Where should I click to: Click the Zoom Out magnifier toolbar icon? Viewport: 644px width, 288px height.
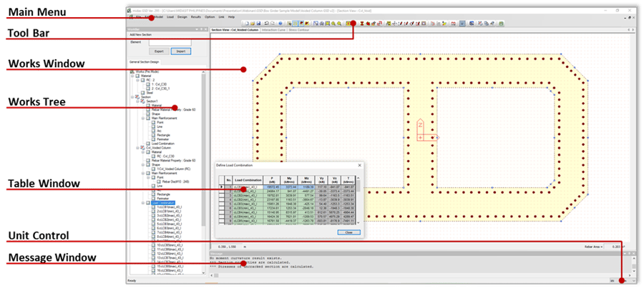339,24
